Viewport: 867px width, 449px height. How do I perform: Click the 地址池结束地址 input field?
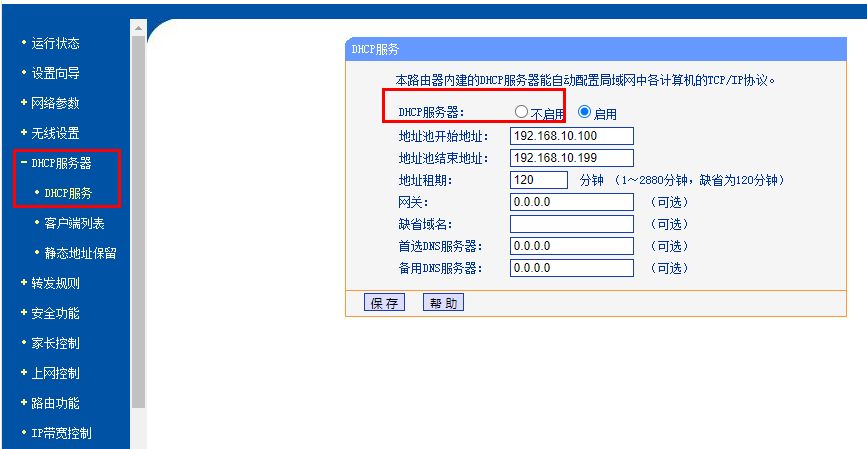[572, 158]
